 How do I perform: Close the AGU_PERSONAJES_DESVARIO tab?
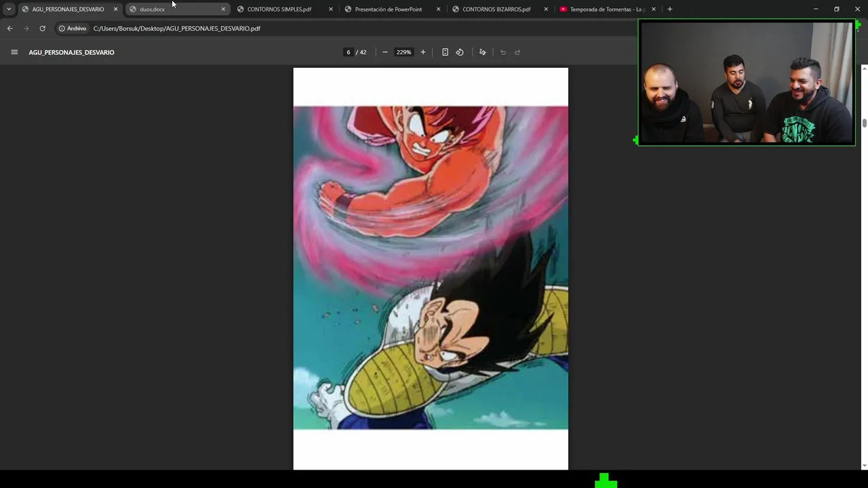coord(115,9)
